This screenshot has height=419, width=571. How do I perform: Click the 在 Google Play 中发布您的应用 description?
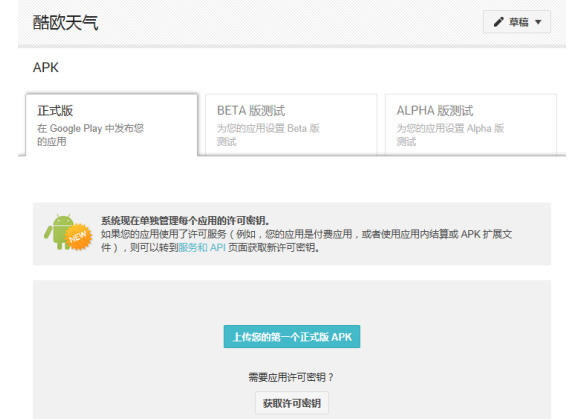click(x=90, y=135)
